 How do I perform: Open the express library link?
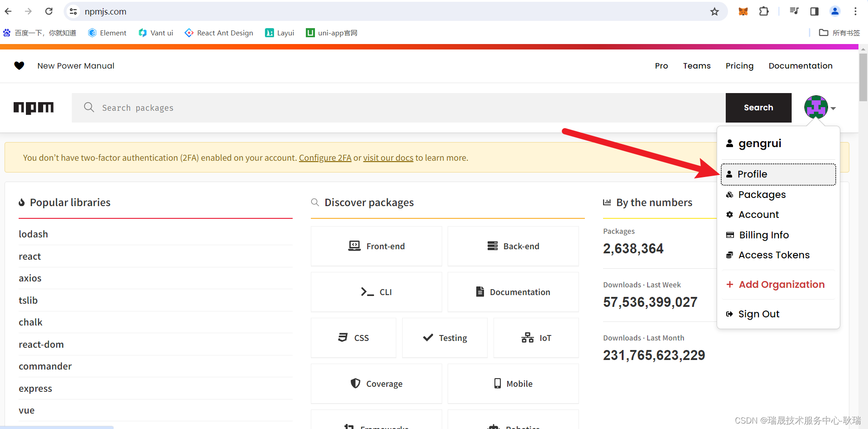point(35,389)
